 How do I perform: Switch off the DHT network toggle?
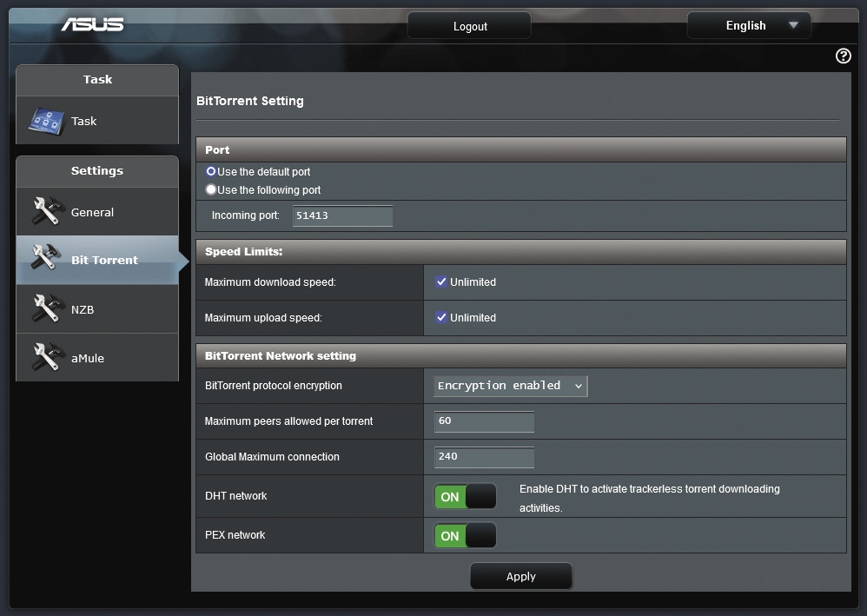pos(465,497)
